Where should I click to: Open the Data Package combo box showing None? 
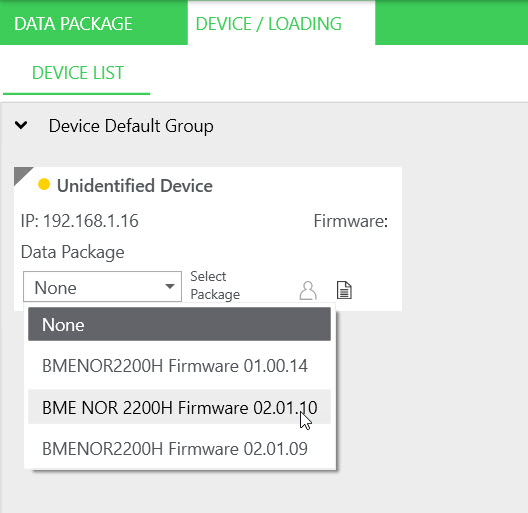tap(102, 287)
